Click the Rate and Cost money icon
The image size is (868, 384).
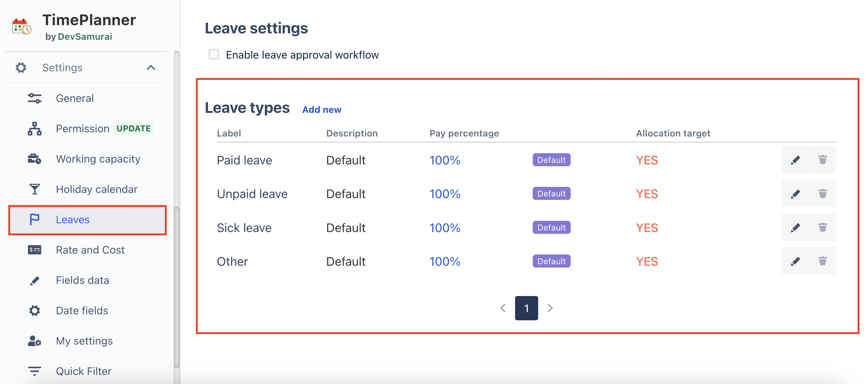tap(34, 250)
